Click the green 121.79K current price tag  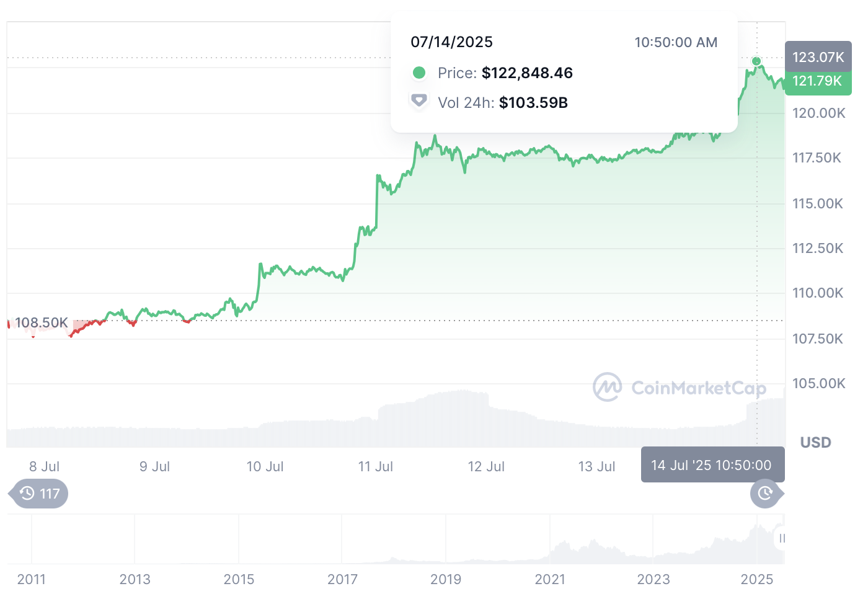click(x=817, y=81)
